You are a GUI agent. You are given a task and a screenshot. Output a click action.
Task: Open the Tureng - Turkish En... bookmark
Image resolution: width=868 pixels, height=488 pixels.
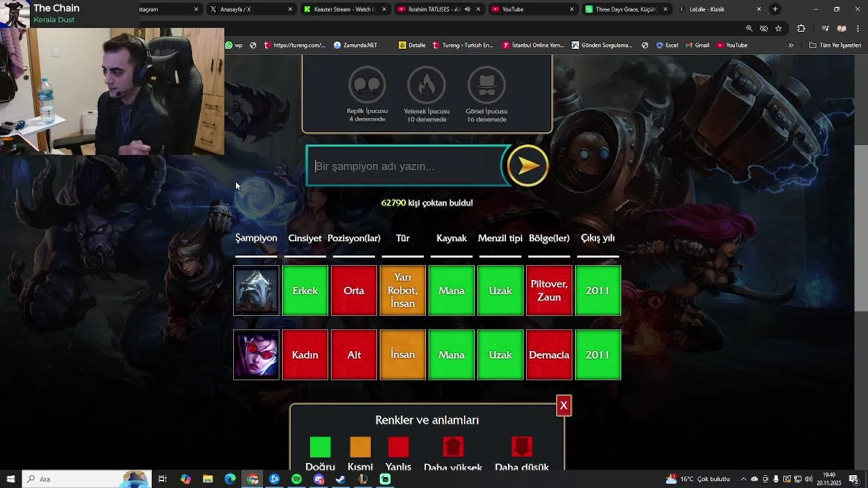pos(463,45)
